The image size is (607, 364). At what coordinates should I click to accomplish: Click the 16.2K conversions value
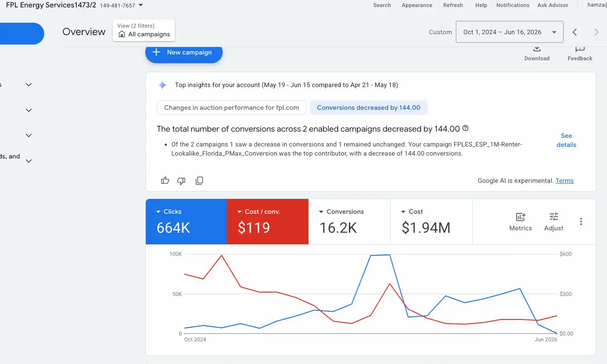tap(338, 228)
